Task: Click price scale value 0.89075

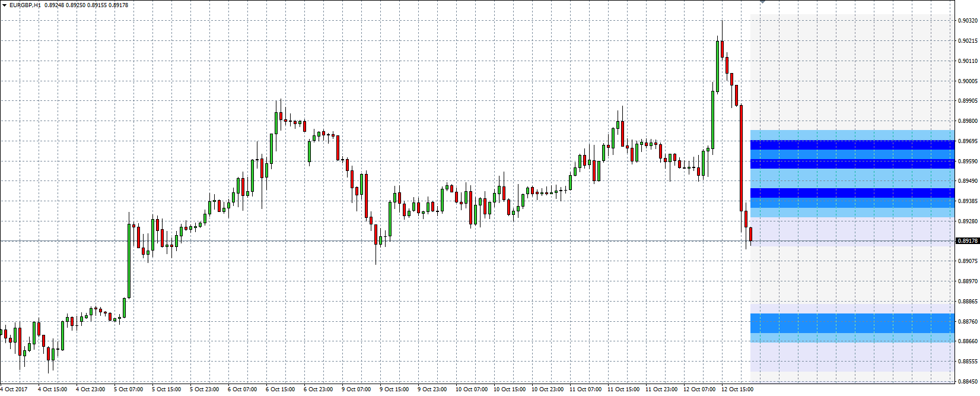Action: (x=968, y=261)
